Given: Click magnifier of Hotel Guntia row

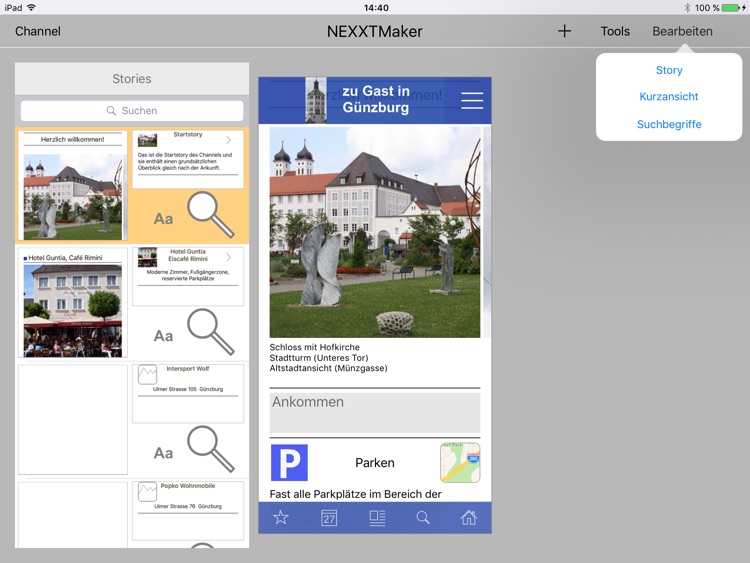Looking at the screenshot, I should tap(210, 331).
